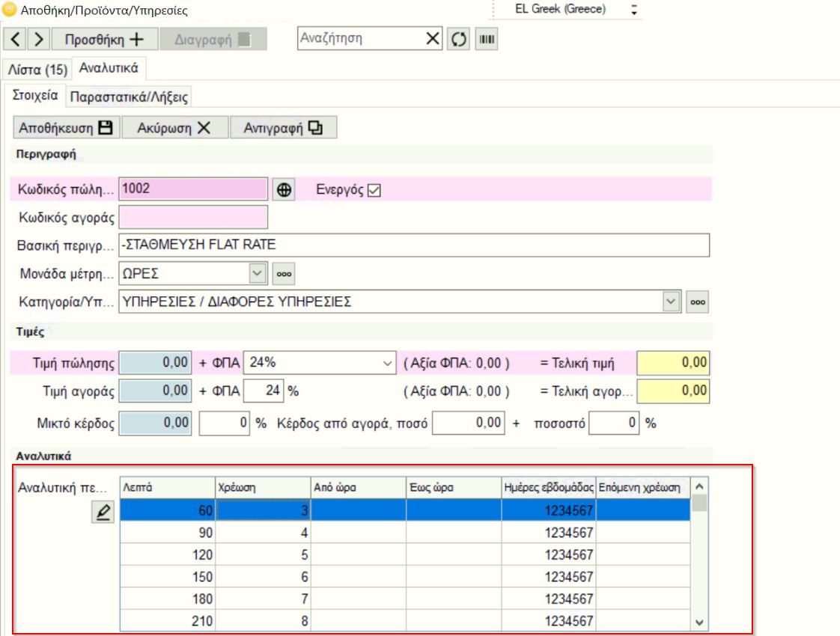Screen dimensions: 840x636
Task: Click Χρέωση value 4 cell
Action: pyautogui.click(x=263, y=533)
